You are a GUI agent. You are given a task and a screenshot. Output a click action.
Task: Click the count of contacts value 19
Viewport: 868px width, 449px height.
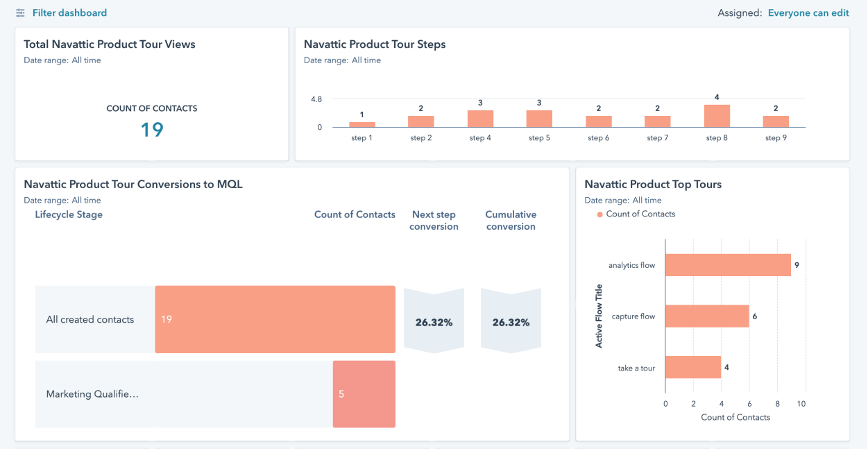(x=152, y=130)
